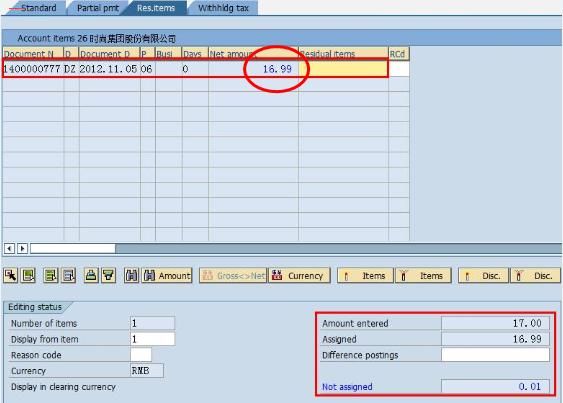Viewport: 563px width, 403px height.
Task: Click the Difference postings input field
Action: pos(495,355)
